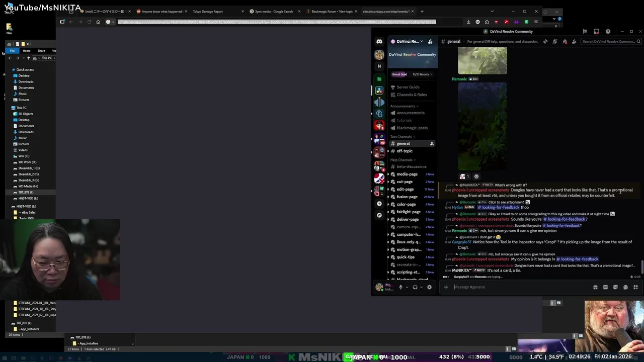Create invite icon on #general channel row

(x=432, y=144)
